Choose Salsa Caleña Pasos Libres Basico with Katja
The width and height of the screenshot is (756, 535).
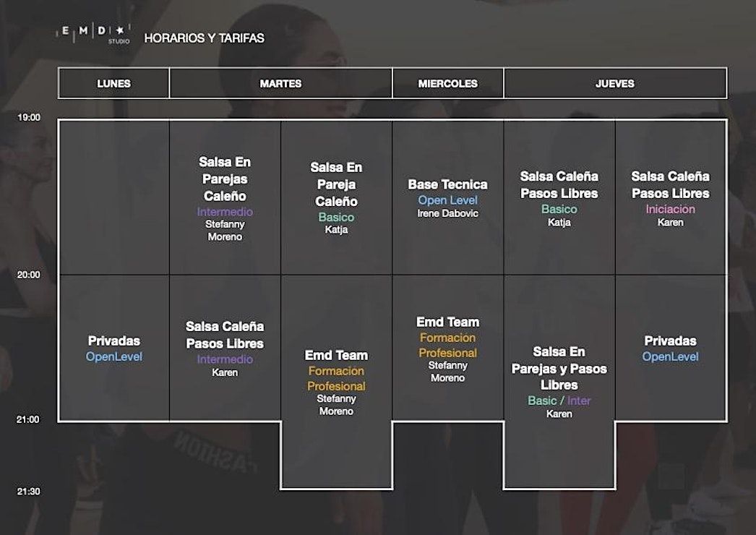pos(559,197)
